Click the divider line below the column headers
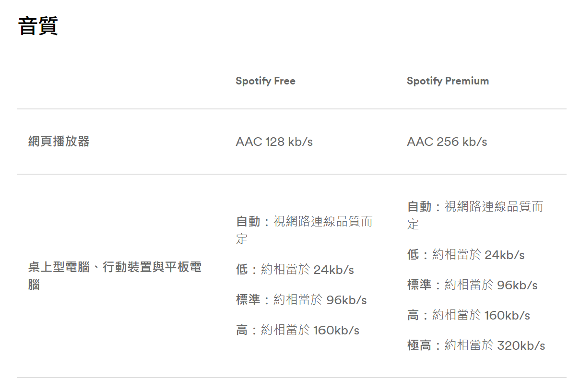This screenshot has width=580, height=392. 292,109
